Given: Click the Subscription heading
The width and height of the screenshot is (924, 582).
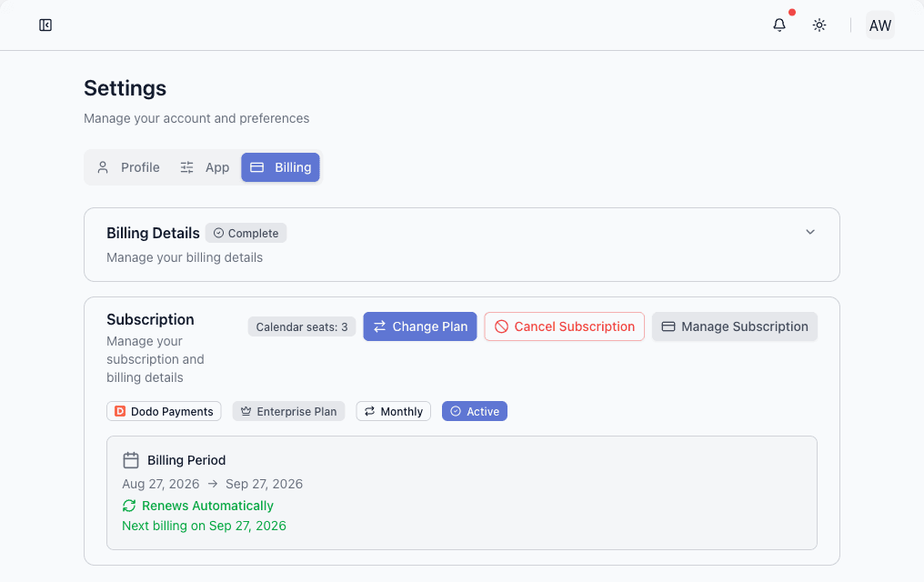Looking at the screenshot, I should tap(150, 319).
